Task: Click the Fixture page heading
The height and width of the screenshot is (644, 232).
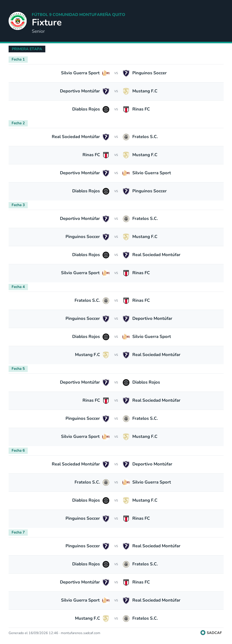Action: (x=47, y=22)
